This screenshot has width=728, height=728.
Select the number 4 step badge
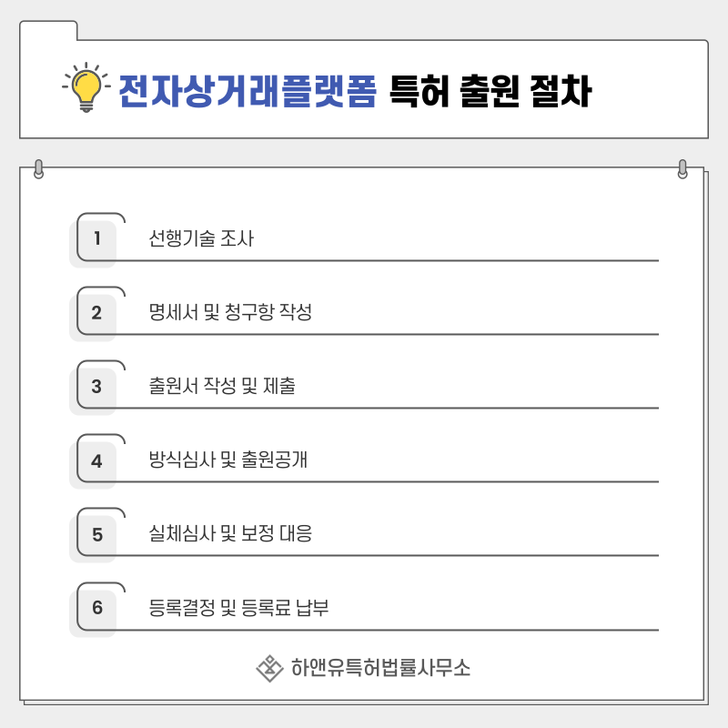pyautogui.click(x=96, y=460)
